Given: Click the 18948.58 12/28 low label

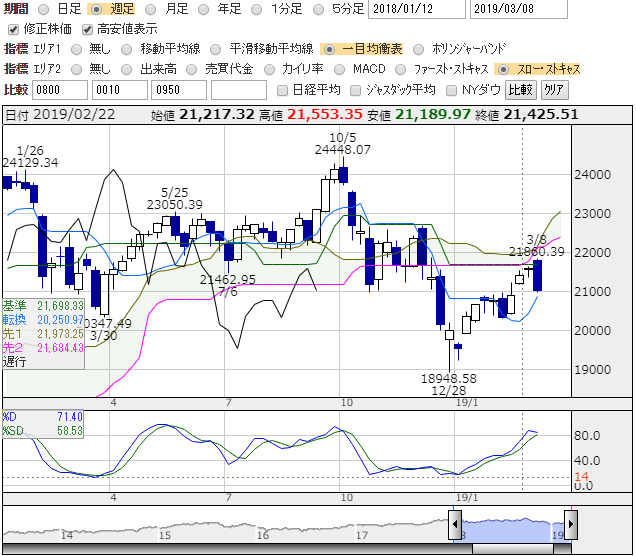Looking at the screenshot, I should click(449, 384).
